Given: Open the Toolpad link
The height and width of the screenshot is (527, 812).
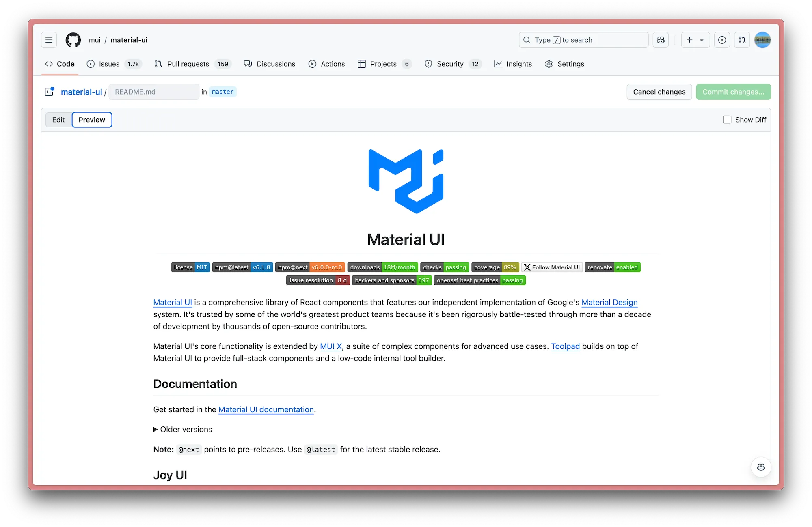Looking at the screenshot, I should point(565,346).
